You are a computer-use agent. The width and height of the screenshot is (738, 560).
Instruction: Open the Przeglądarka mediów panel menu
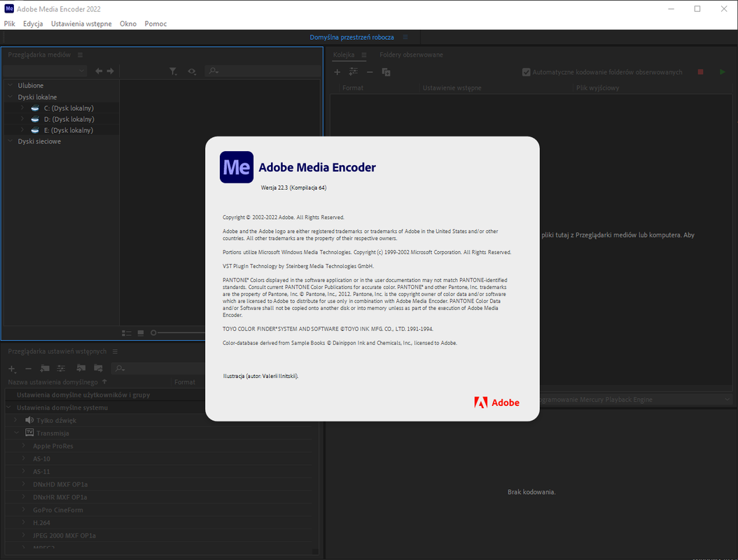(80, 55)
